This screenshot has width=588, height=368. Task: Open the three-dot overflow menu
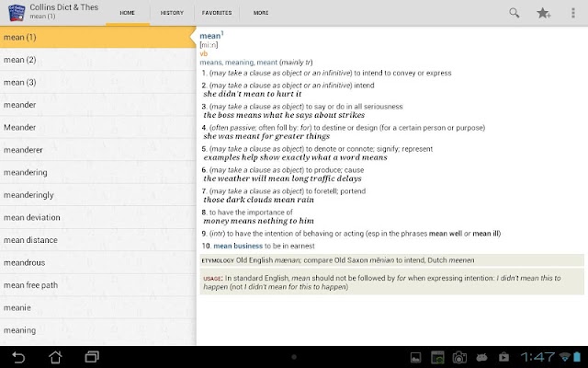click(572, 13)
